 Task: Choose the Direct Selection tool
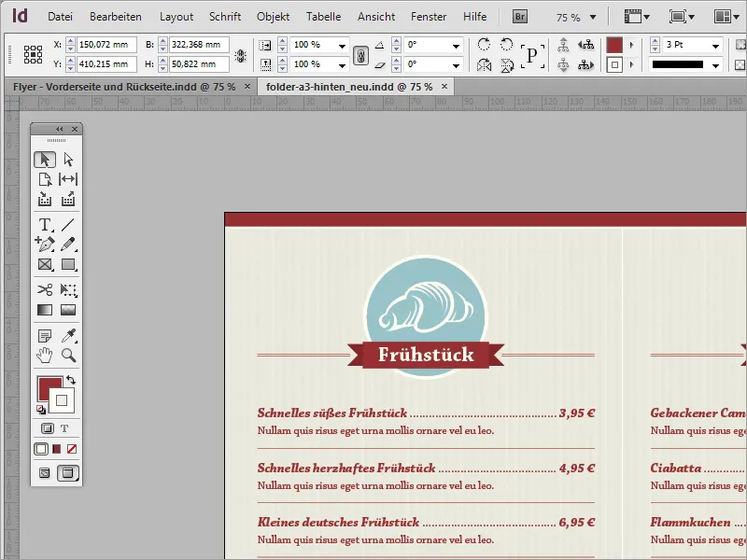67,159
